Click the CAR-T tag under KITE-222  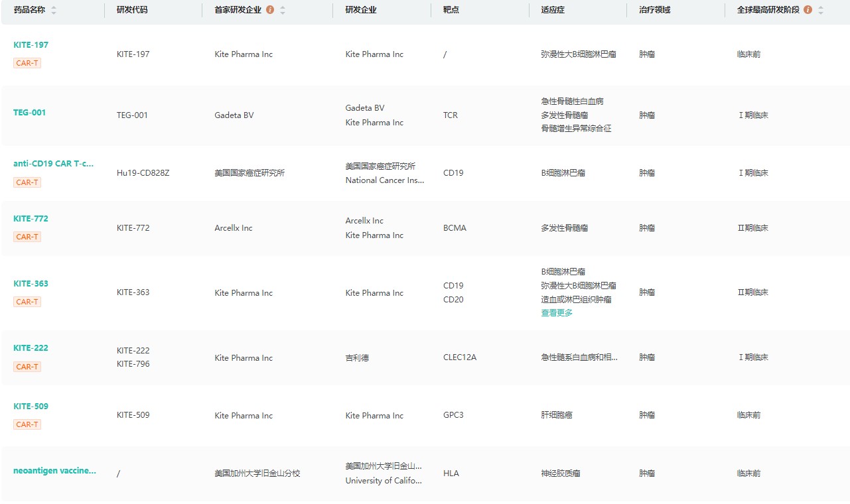pyautogui.click(x=27, y=367)
